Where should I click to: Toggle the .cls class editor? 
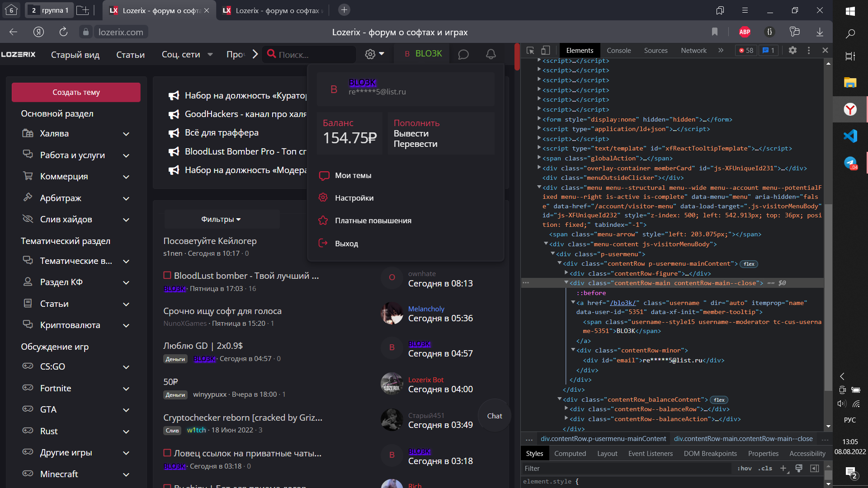765,469
